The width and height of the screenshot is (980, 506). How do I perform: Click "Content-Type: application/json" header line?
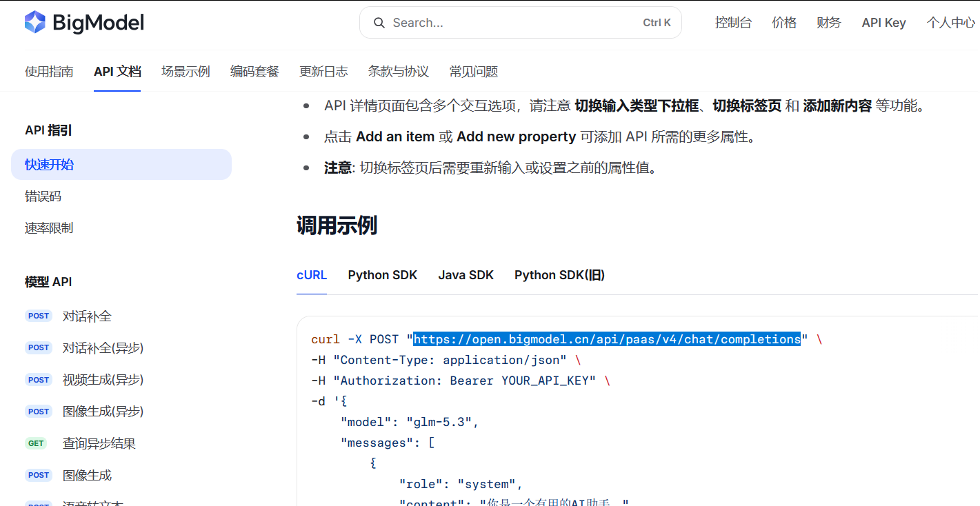446,360
